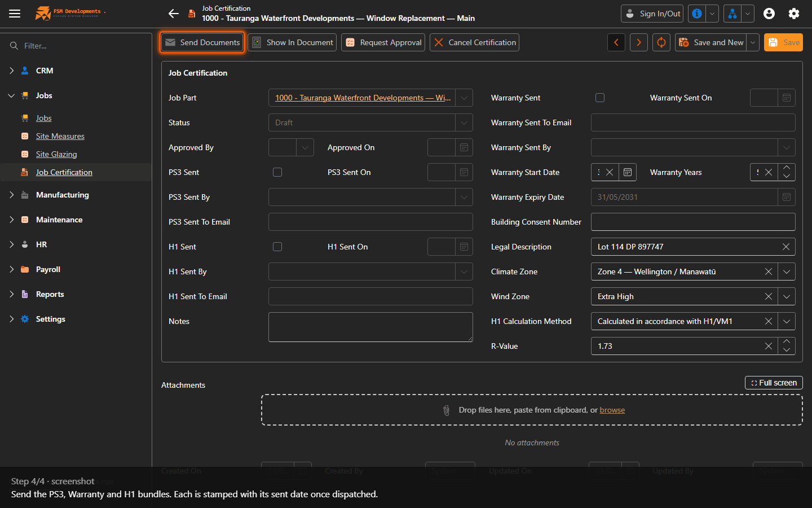Image resolution: width=812 pixels, height=508 pixels.
Task: Open H1 Sent On calendar picker
Action: tap(464, 247)
